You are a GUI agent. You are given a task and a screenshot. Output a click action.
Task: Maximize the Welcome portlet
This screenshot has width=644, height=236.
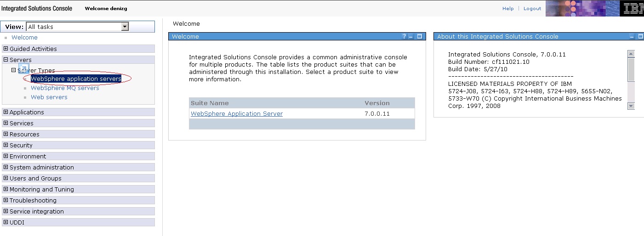[419, 36]
